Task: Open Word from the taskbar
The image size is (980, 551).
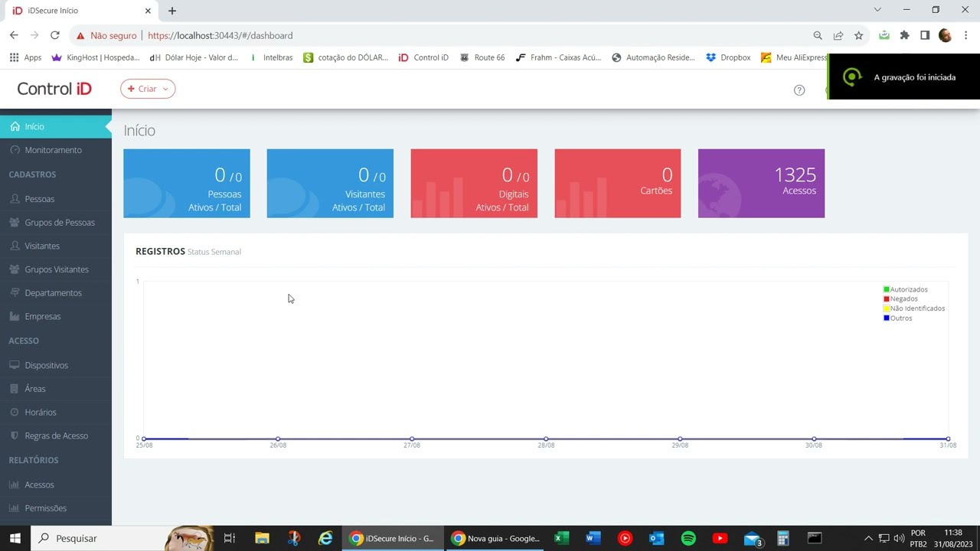Action: 593,538
